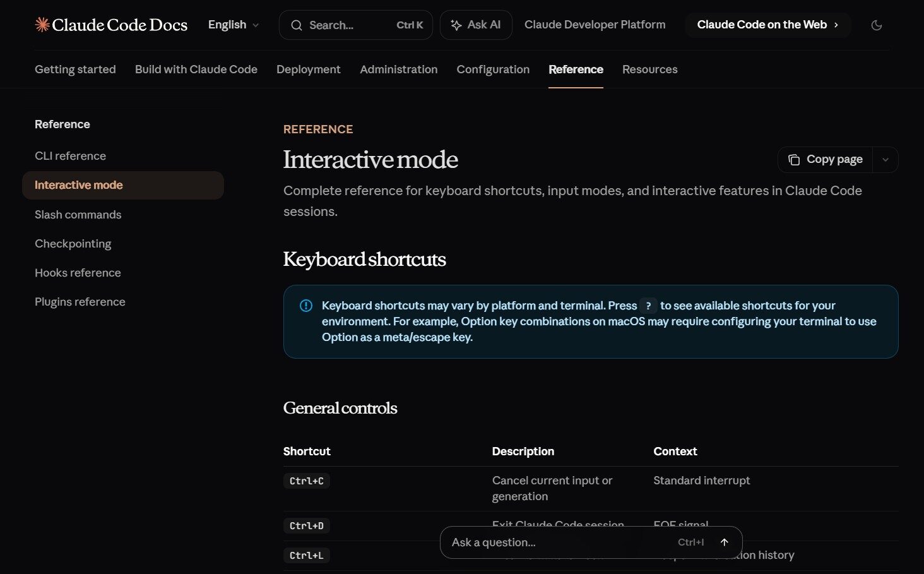Select the Build with Claude Code tab
This screenshot has width=924, height=574.
[x=196, y=69]
